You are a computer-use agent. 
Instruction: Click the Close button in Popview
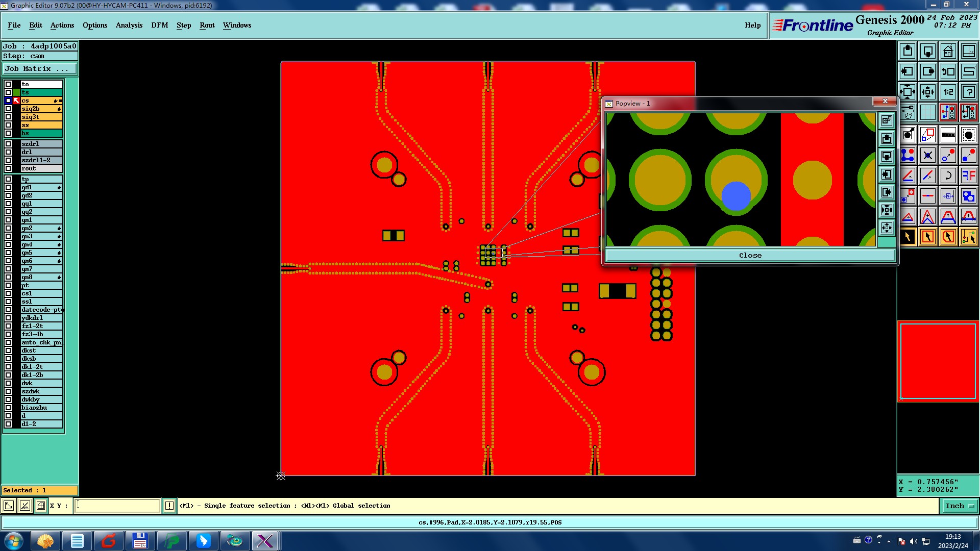(750, 255)
